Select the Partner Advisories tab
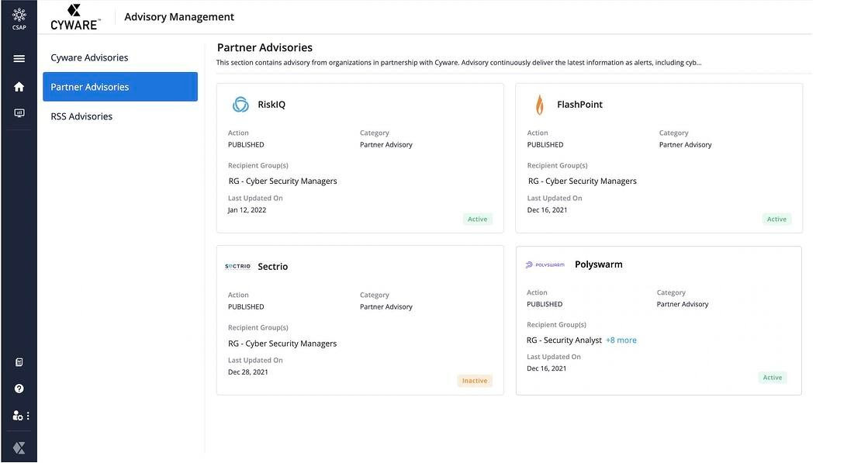868x463 pixels. pyautogui.click(x=120, y=87)
